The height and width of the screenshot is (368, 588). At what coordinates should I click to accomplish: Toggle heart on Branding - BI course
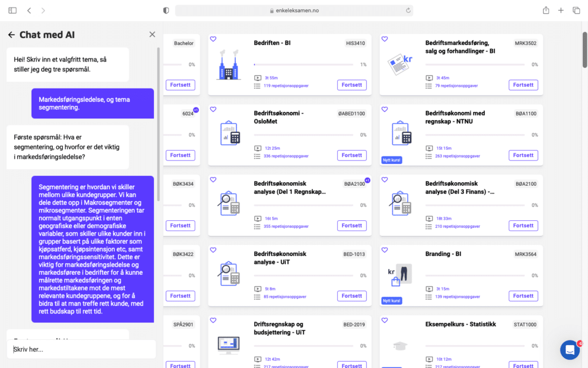click(x=385, y=250)
